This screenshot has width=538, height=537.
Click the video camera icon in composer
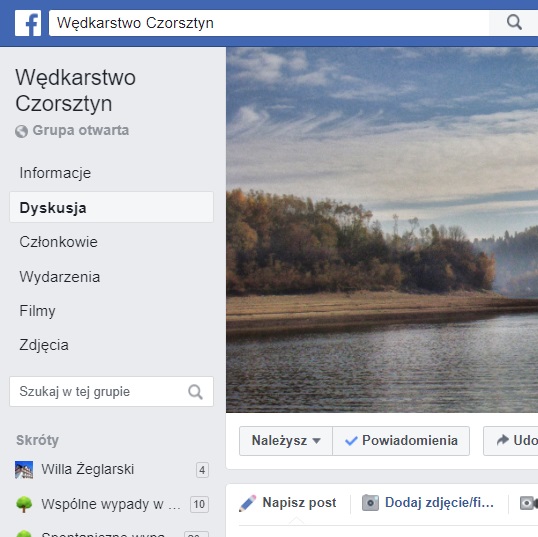point(529,503)
